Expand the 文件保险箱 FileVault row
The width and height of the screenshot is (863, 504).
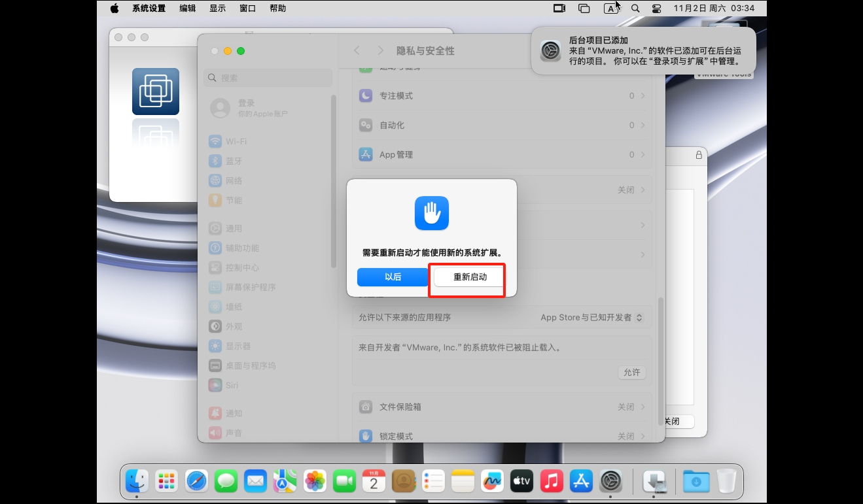[x=502, y=407]
